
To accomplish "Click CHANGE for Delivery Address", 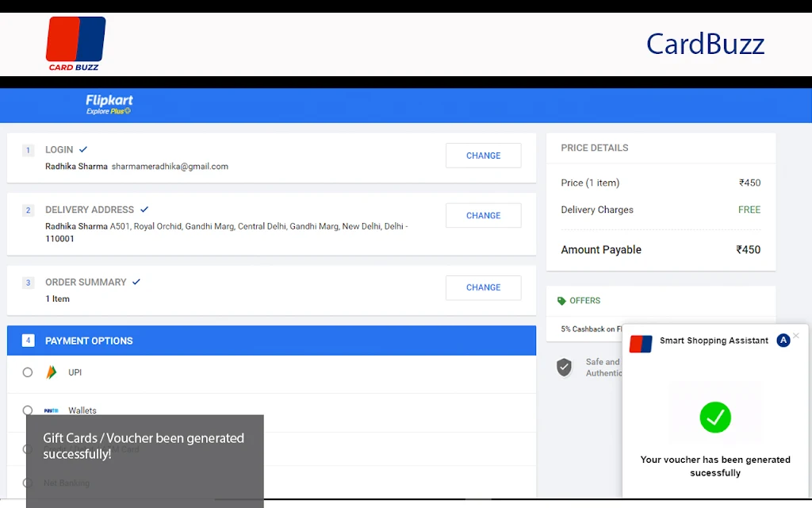I will pos(483,215).
